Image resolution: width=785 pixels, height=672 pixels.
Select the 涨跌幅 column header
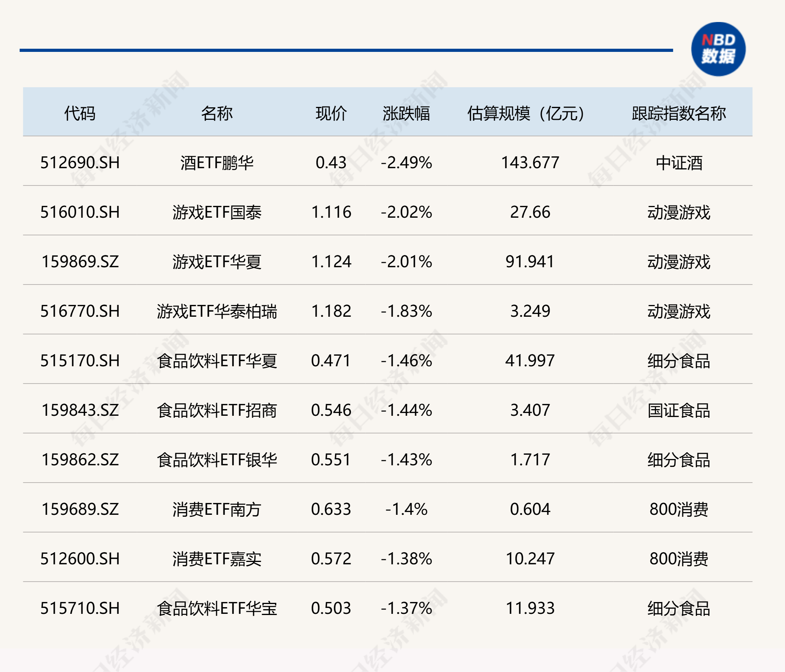coord(406,113)
